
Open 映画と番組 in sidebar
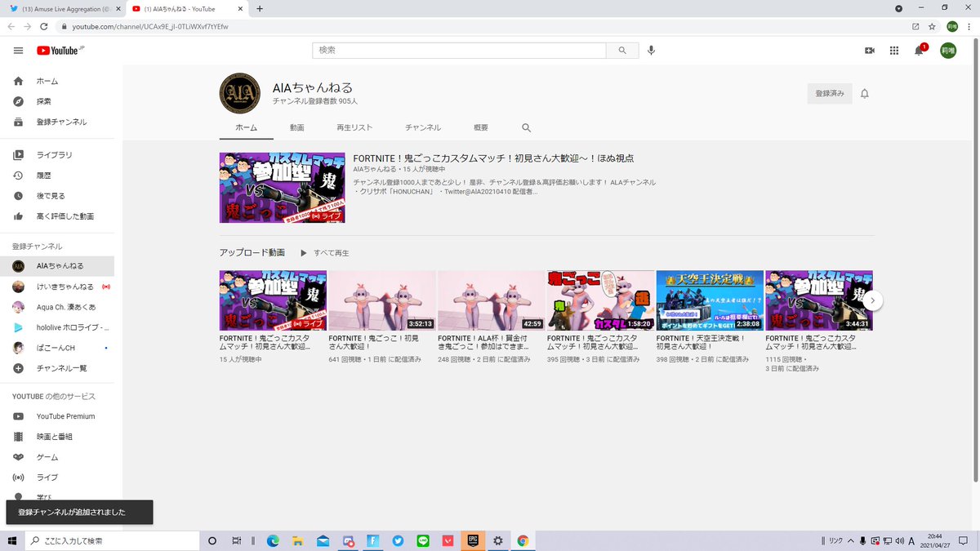pos(57,437)
